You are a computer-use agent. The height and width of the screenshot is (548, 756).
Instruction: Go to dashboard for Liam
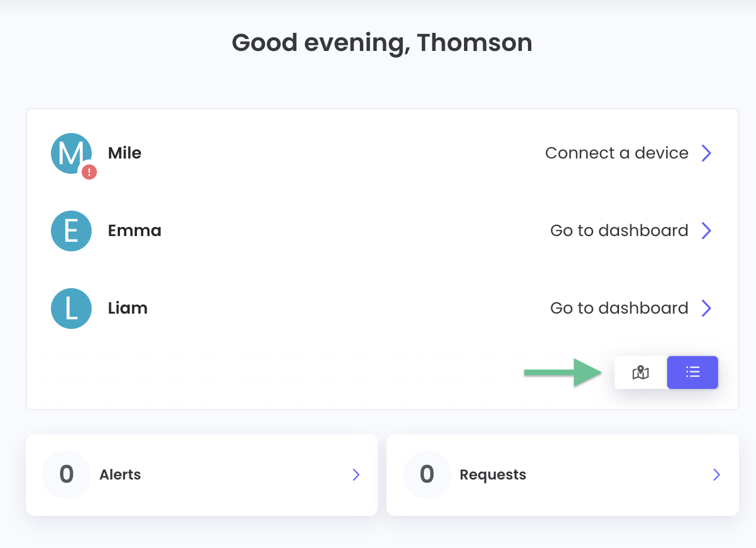(x=619, y=308)
